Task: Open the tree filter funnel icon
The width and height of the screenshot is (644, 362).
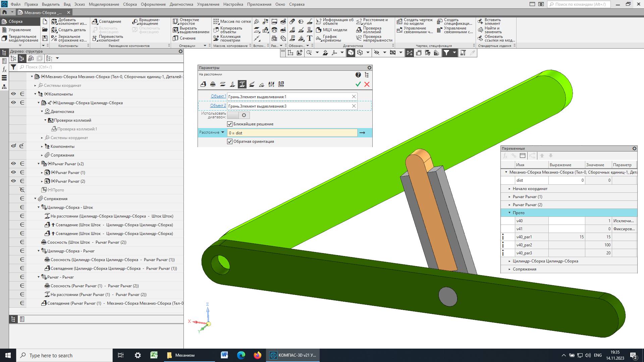Action: pos(13,67)
